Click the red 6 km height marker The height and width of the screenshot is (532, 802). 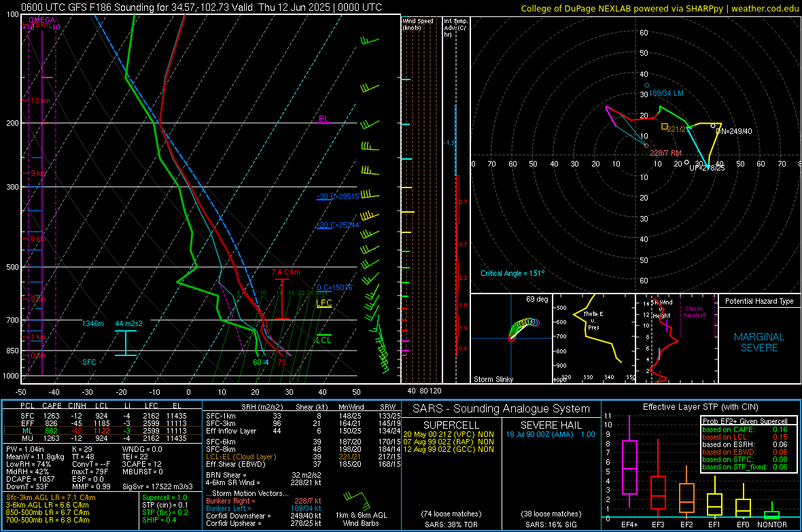(38, 239)
